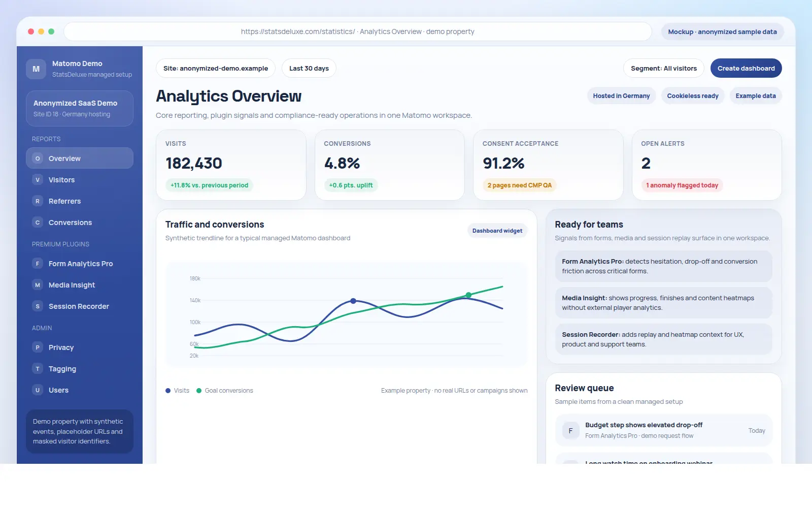Open the Site selector dropdown
The width and height of the screenshot is (812, 508).
(x=215, y=68)
